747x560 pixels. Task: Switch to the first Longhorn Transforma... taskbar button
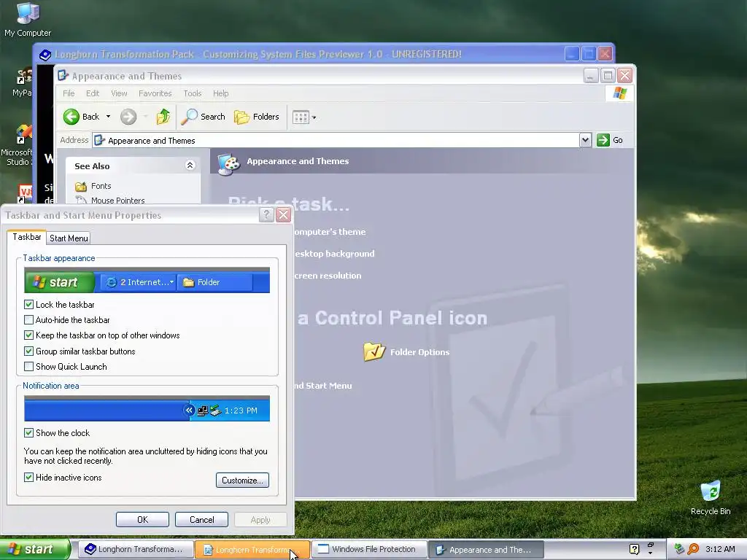tap(136, 549)
